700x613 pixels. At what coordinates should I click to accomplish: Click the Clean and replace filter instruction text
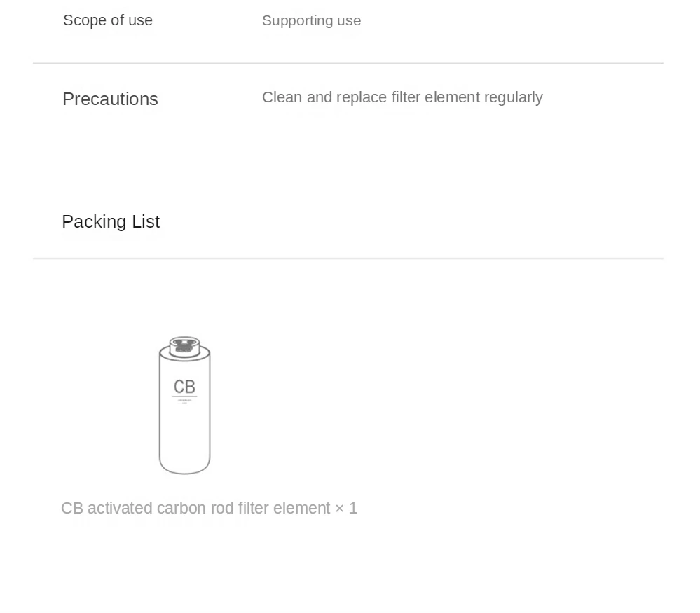click(402, 97)
